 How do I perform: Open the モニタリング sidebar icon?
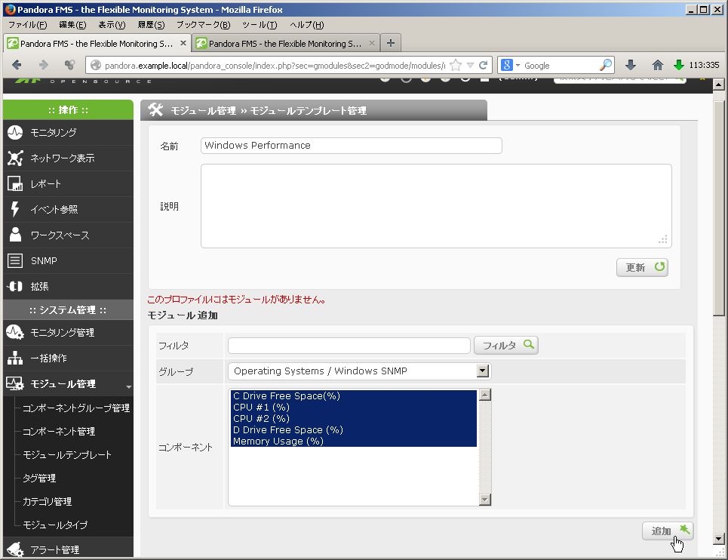point(15,132)
